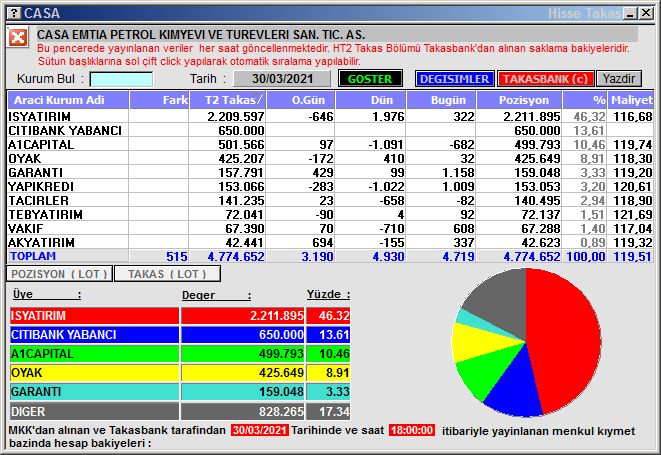This screenshot has height=455, width=661.
Task: Sort by Pozisyon column header
Action: [x=519, y=100]
